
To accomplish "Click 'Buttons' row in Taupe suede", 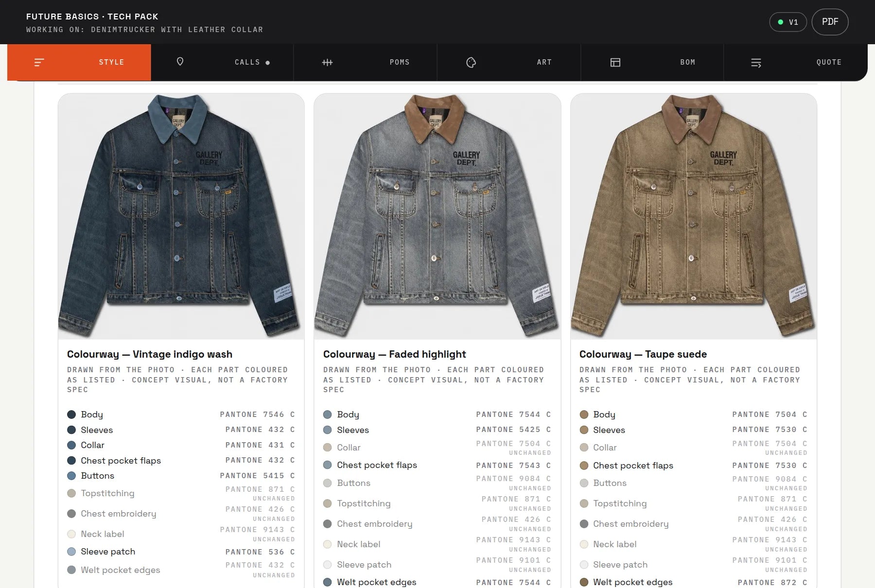I will (694, 483).
